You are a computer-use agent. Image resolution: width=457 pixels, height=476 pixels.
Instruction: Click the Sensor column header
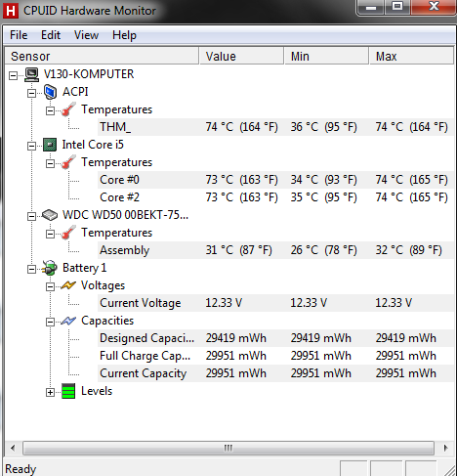tap(102, 56)
